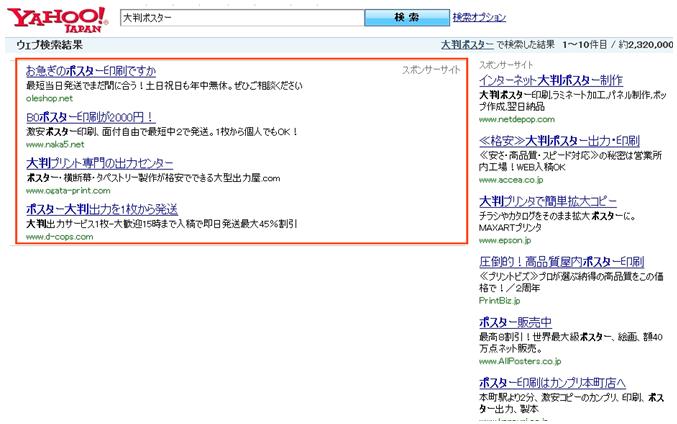Click description 大判出力サービス1枚〜大歓迎

161,224
